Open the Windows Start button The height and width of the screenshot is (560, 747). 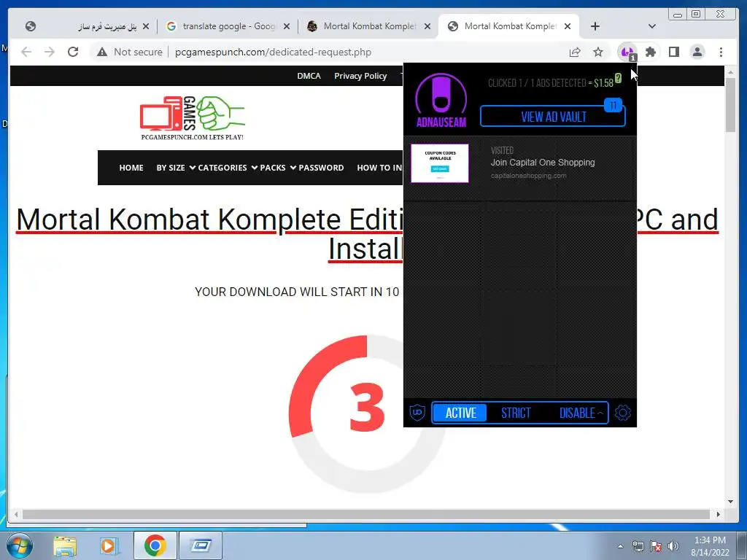[x=20, y=545]
